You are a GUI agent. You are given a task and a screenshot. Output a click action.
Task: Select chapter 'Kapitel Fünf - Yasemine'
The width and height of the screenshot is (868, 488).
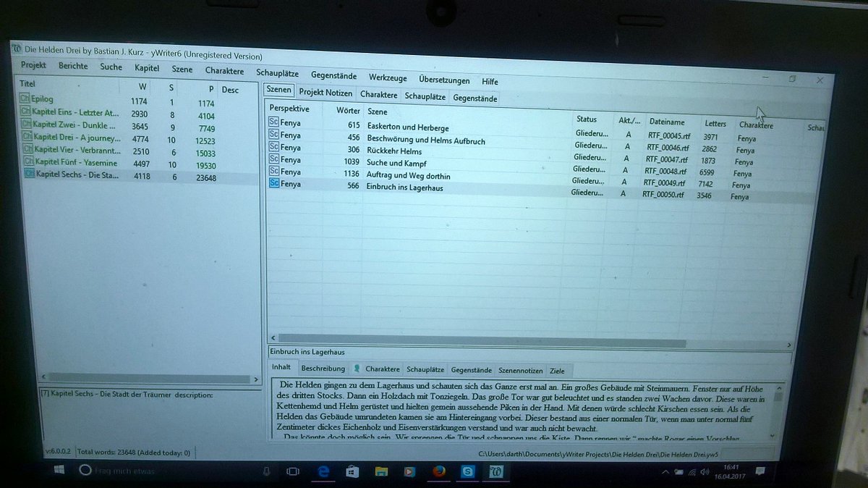pyautogui.click(x=77, y=162)
